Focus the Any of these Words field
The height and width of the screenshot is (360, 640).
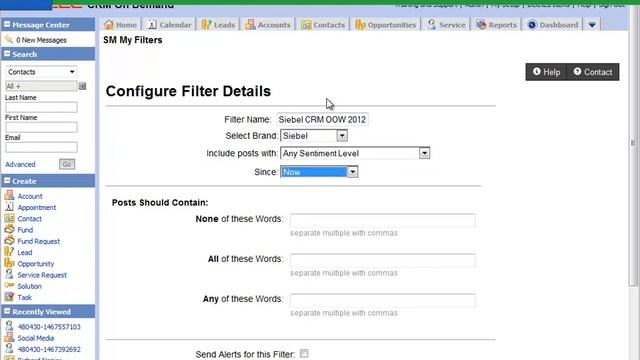383,300
